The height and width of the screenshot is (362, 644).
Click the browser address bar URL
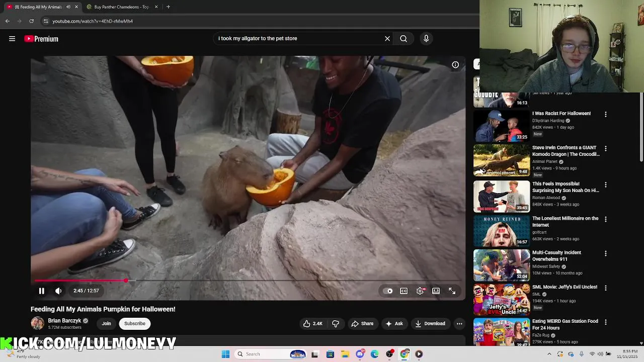point(93,21)
